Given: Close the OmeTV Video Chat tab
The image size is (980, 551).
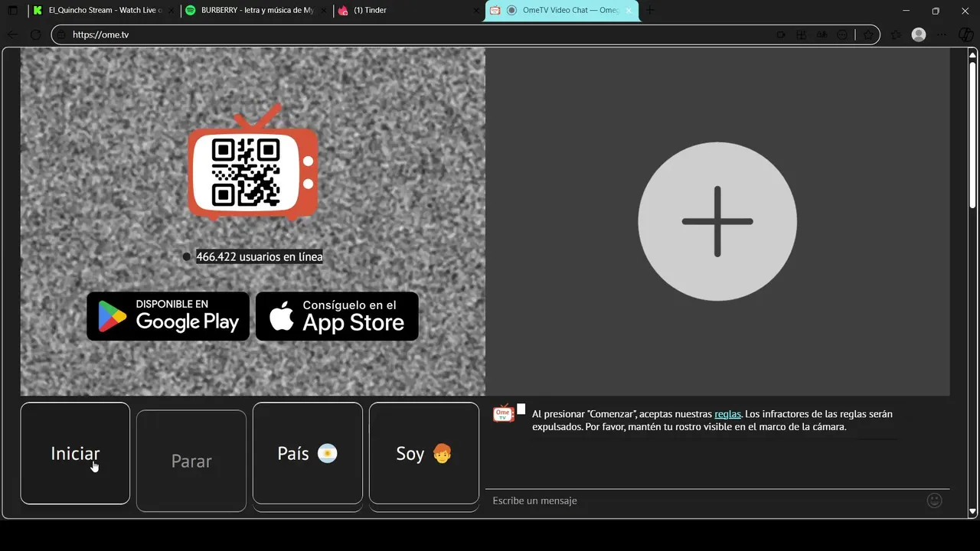Looking at the screenshot, I should [629, 11].
